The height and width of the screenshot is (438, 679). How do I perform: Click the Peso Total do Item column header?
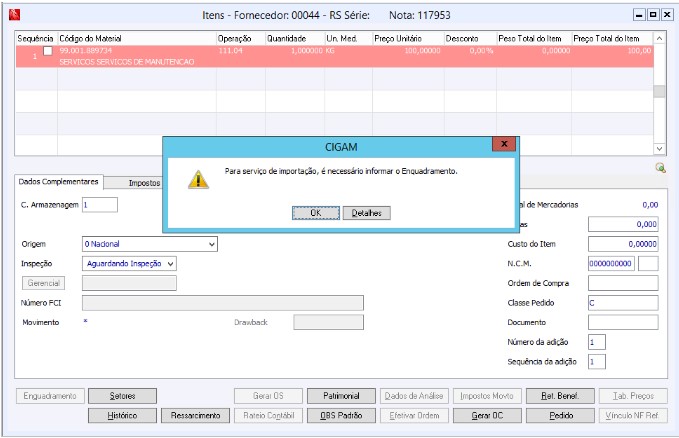coord(534,39)
